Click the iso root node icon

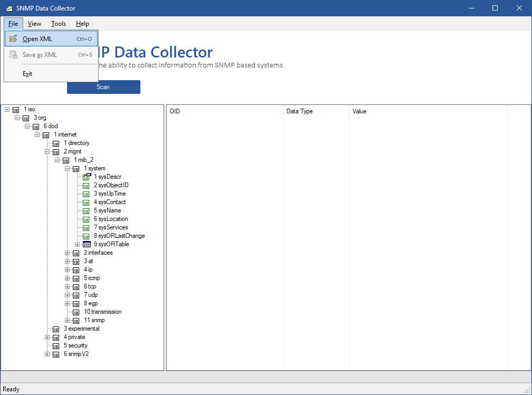tap(16, 109)
